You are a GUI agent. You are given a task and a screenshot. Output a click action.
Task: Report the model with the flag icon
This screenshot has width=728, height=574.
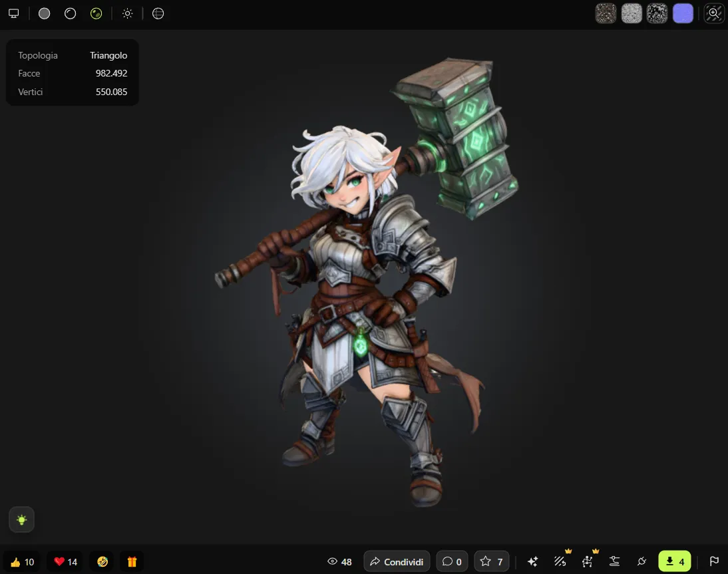(714, 561)
